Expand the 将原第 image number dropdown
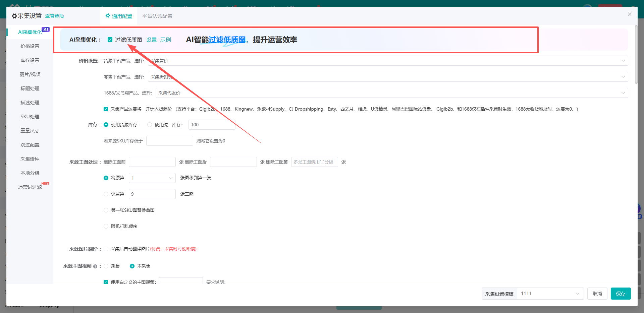The height and width of the screenshot is (313, 644). tap(152, 178)
